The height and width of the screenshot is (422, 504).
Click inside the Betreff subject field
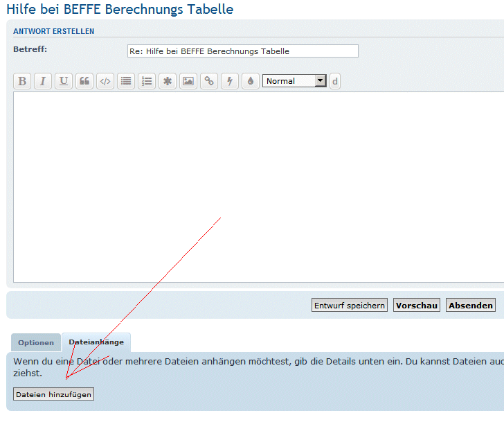point(243,51)
